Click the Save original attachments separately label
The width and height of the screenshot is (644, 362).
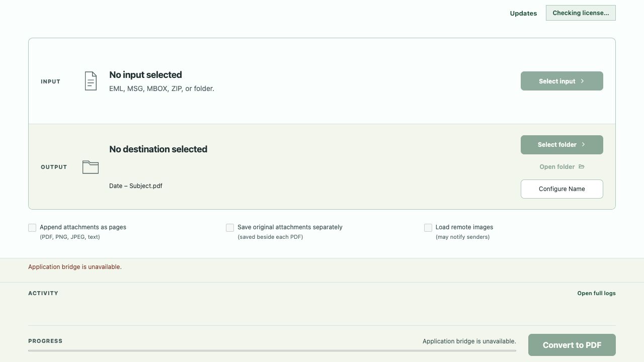click(x=290, y=227)
